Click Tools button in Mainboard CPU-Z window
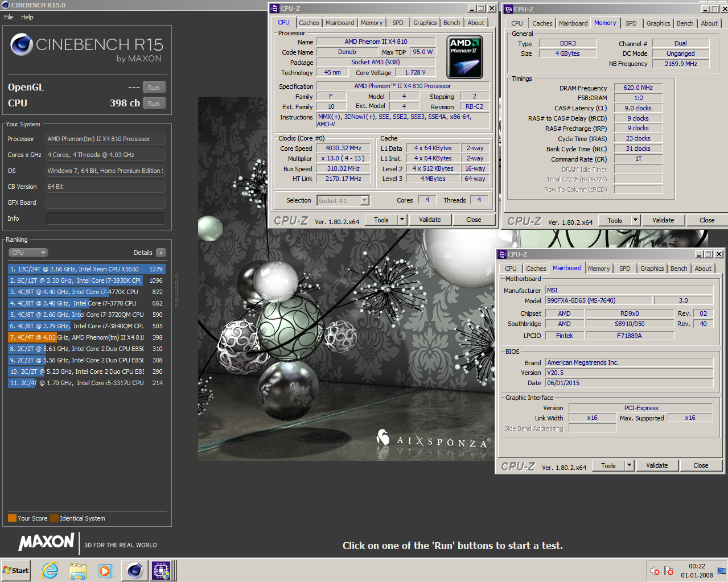Viewport: 728px width, 582px height. point(608,466)
